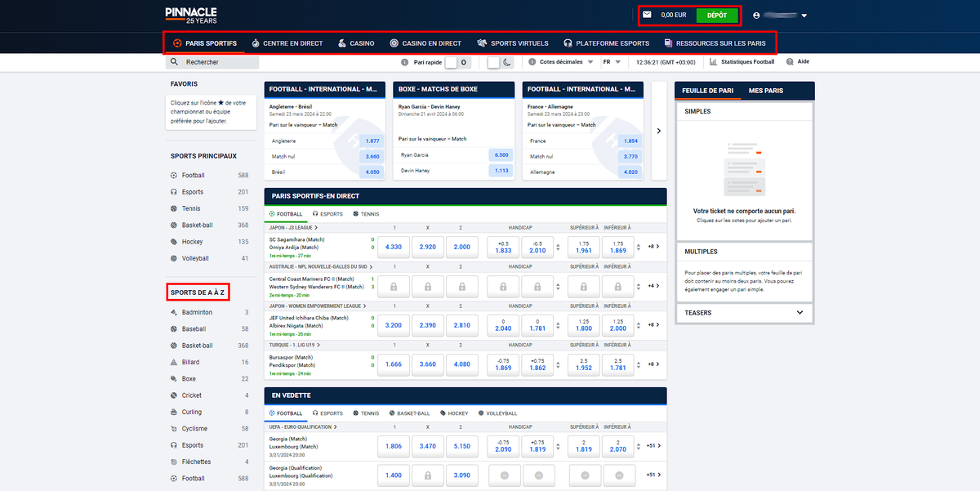This screenshot has width=980, height=491.
Task: Bet on Angleterre at odds 1.877
Action: pyautogui.click(x=372, y=141)
